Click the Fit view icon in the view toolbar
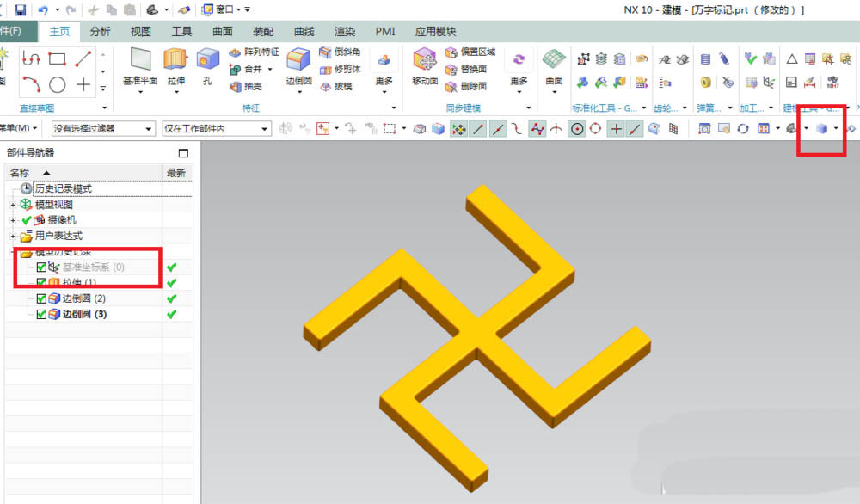Viewport: 860px width, 504px height. [704, 129]
